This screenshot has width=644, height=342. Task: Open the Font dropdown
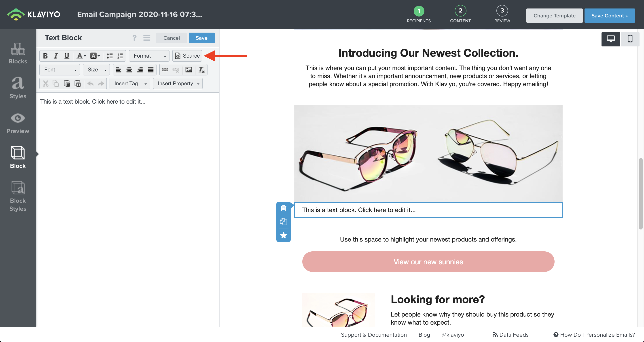click(59, 70)
